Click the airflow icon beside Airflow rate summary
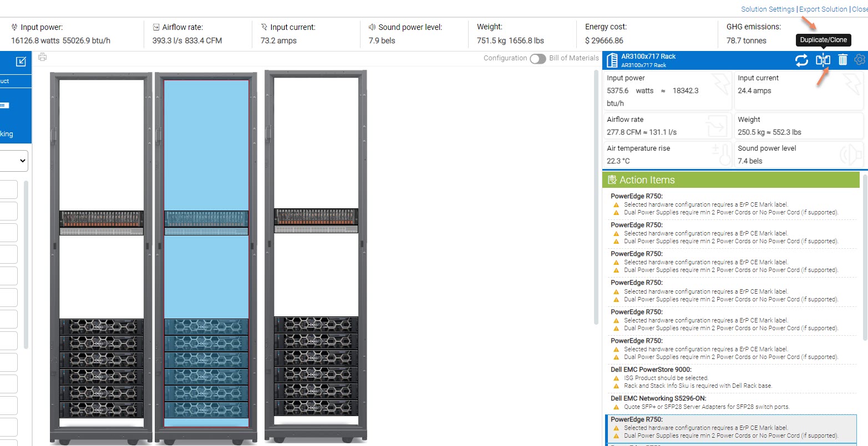This screenshot has width=868, height=446. (x=156, y=27)
